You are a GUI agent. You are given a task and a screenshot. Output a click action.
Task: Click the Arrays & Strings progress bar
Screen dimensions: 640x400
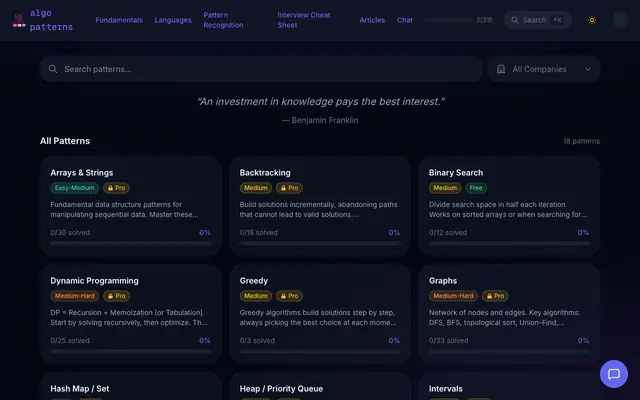131,243
